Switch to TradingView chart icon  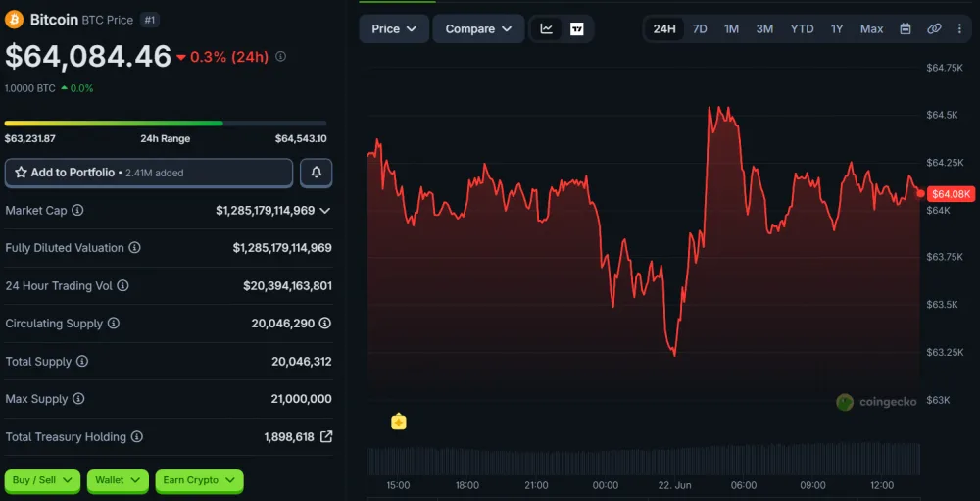tap(577, 28)
